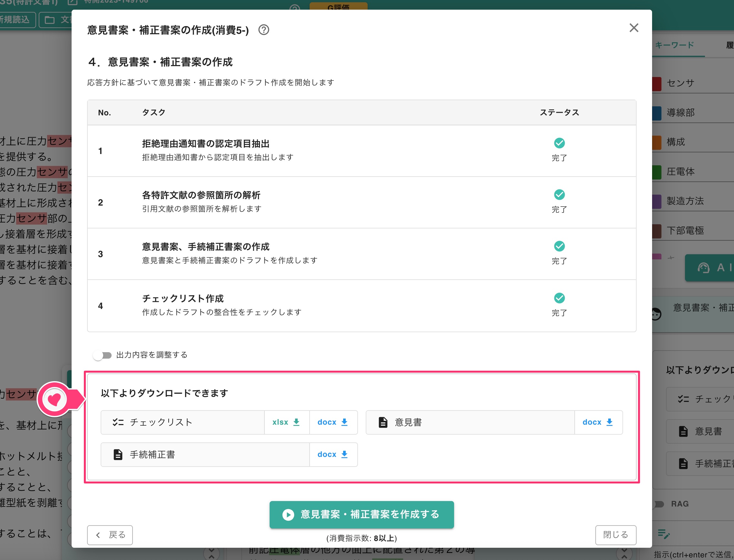Click brown swatch for 下部電極 keyword
This screenshot has height=560, width=734.
click(657, 231)
